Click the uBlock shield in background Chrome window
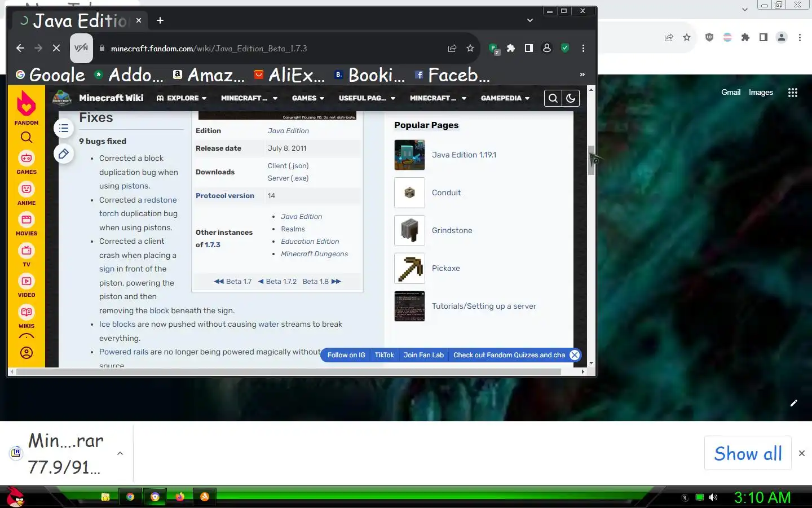Image resolution: width=812 pixels, height=508 pixels. click(709, 37)
